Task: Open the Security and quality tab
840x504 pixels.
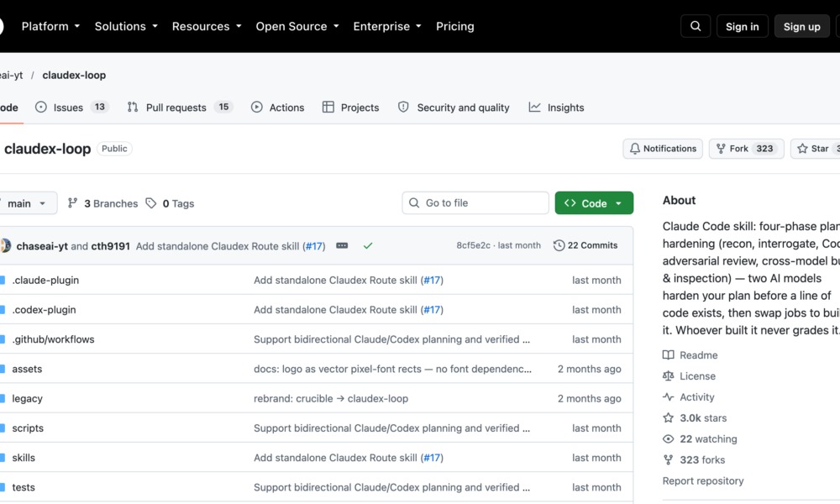Action: click(454, 108)
